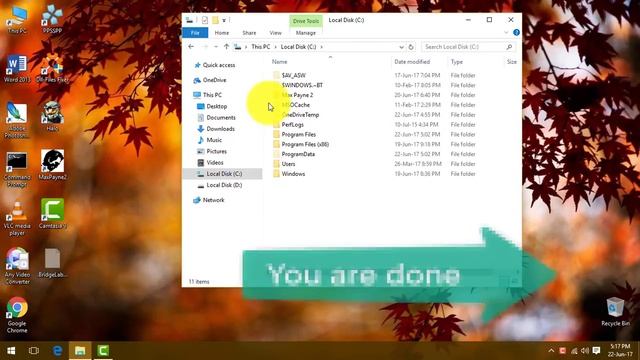Open the Adobe Photoshop desktop shortcut
Viewport: 640px width, 360px height.
pyautogui.click(x=17, y=120)
